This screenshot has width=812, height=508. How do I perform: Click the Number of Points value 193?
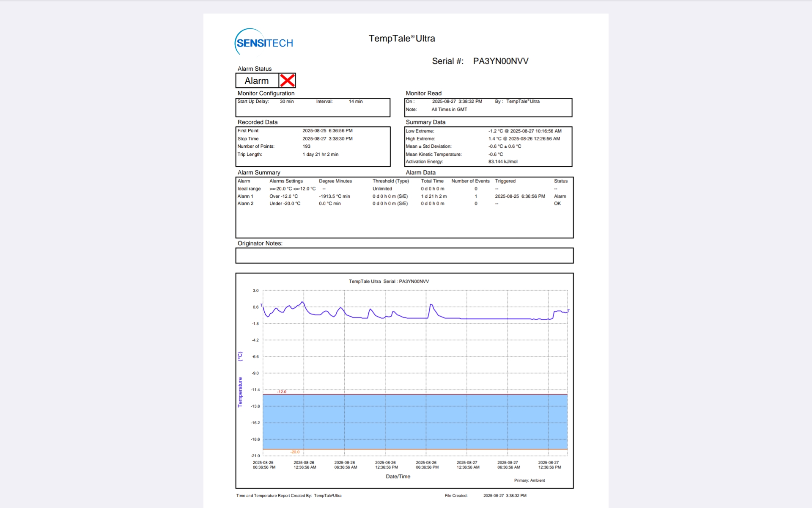(x=306, y=146)
